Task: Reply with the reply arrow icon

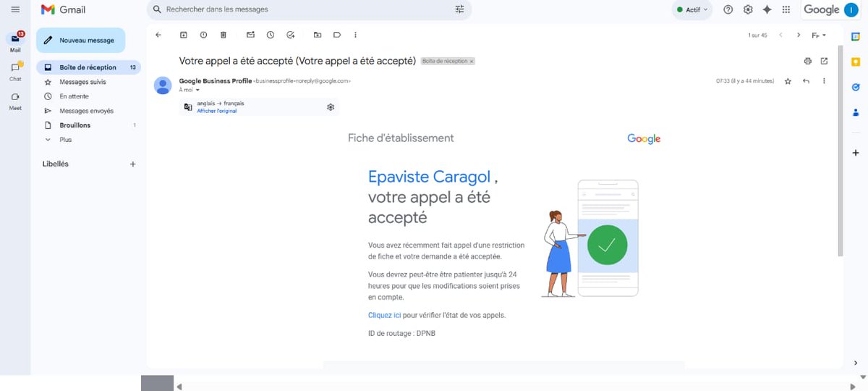Action: 806,81
